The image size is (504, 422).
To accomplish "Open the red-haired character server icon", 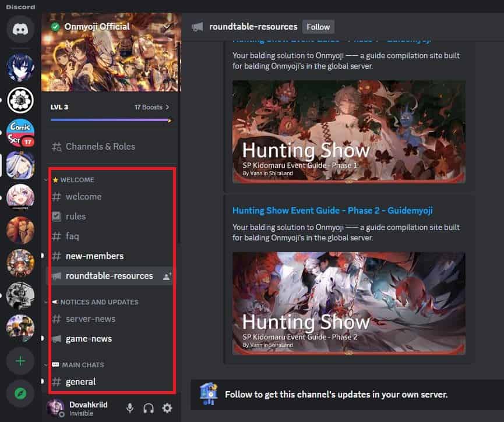I will pyautogui.click(x=20, y=230).
